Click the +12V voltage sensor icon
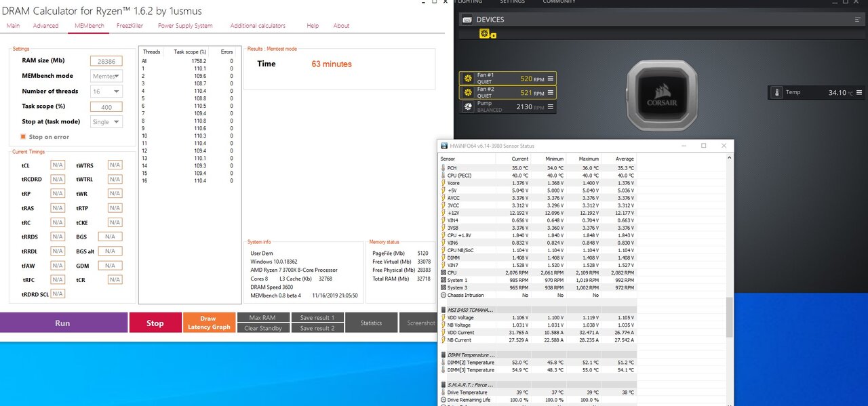This screenshot has width=868, height=406. click(443, 213)
